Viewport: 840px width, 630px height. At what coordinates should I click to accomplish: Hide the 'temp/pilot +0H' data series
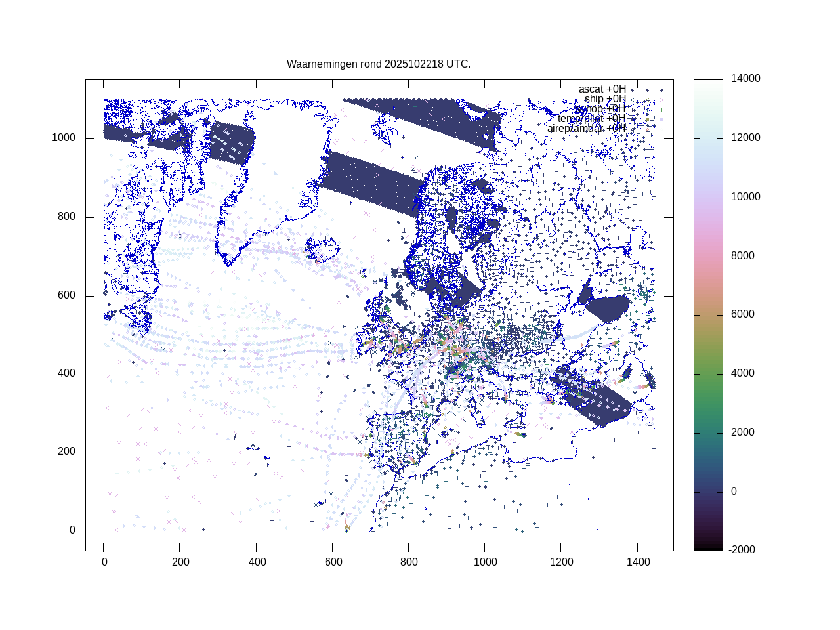(x=591, y=119)
